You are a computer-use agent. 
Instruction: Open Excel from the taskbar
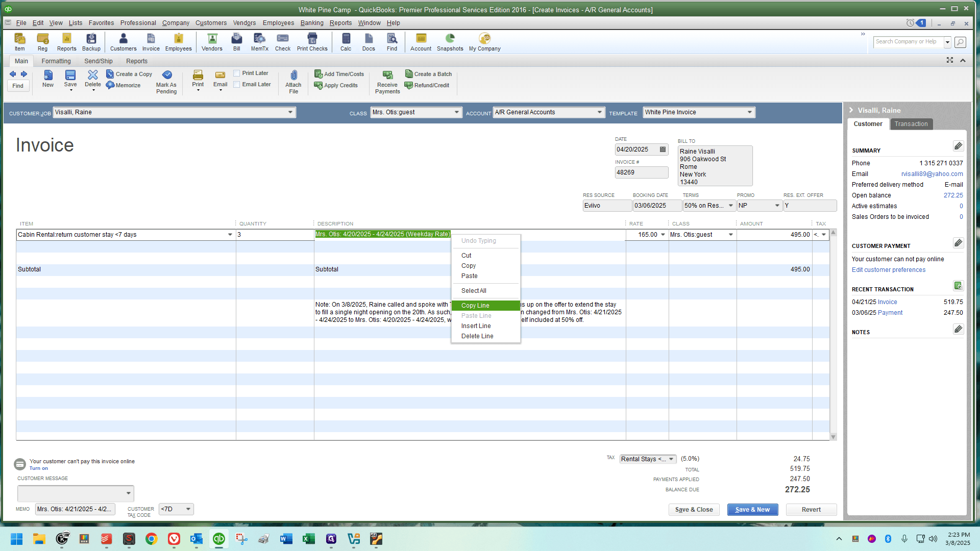pyautogui.click(x=309, y=539)
